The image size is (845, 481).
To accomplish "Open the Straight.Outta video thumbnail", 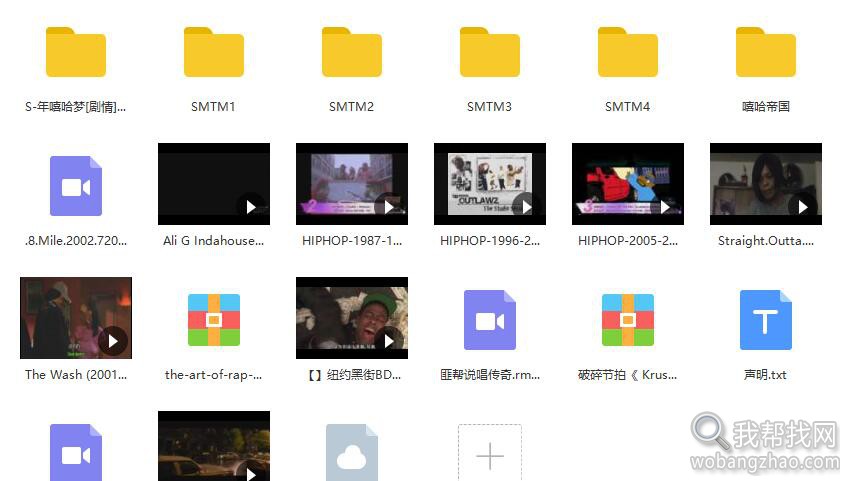I will pos(766,184).
